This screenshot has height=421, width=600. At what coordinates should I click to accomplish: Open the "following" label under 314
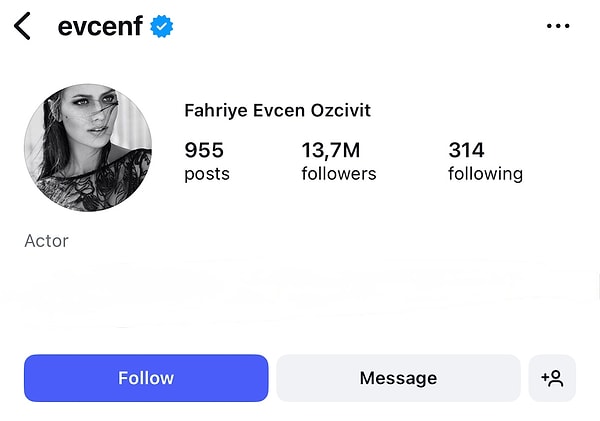[x=485, y=174]
